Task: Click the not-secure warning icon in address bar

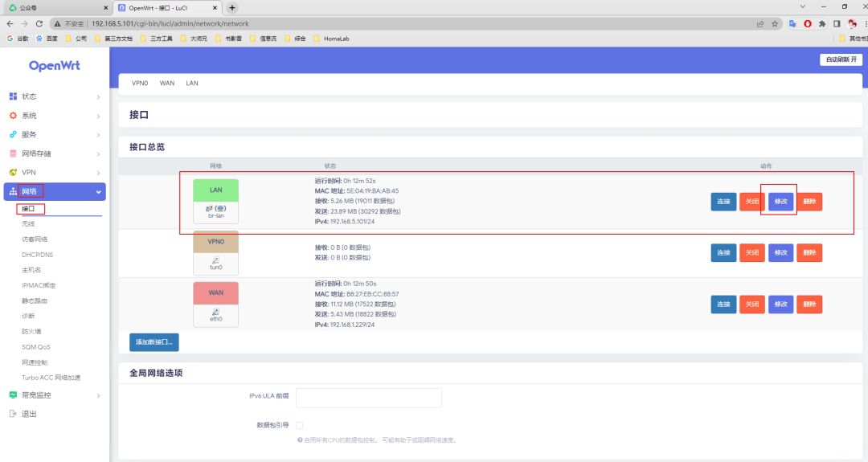Action: (57, 24)
